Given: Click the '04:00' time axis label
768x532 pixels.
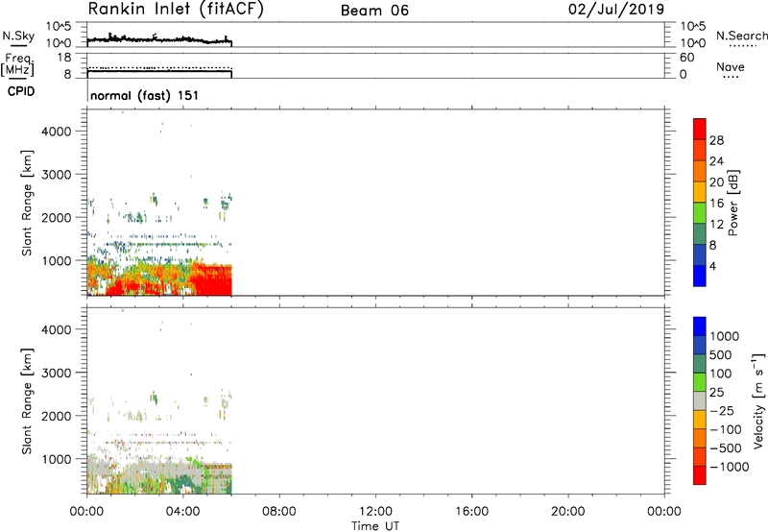Looking at the screenshot, I should [x=183, y=512].
